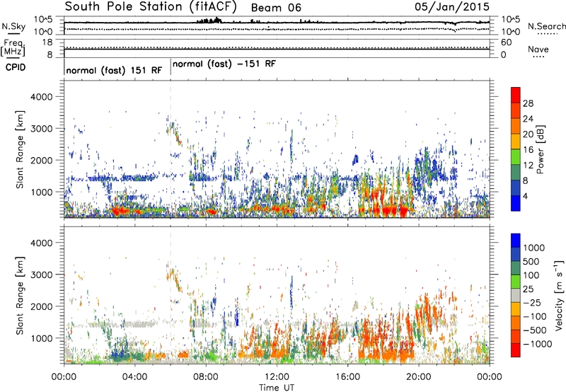Click the date '05/Jan/2015'
566x392 pixels.
[452, 7]
